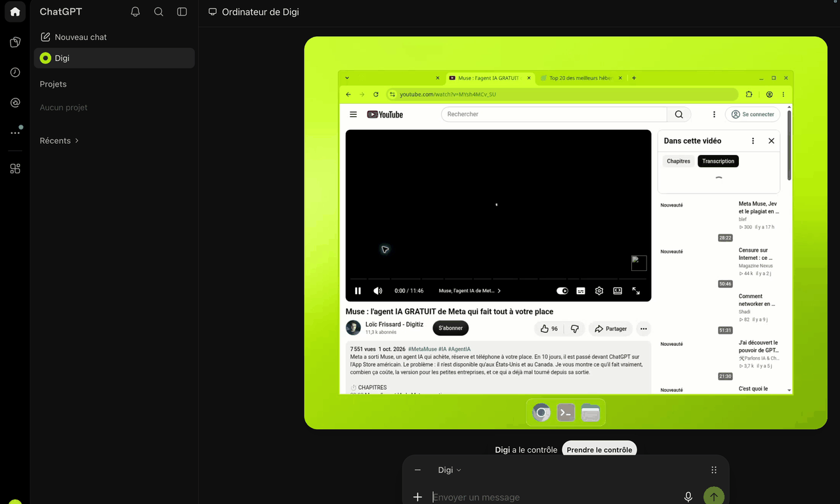This screenshot has width=840, height=504.
Task: Launch the terminal from the remote dock
Action: click(x=566, y=413)
